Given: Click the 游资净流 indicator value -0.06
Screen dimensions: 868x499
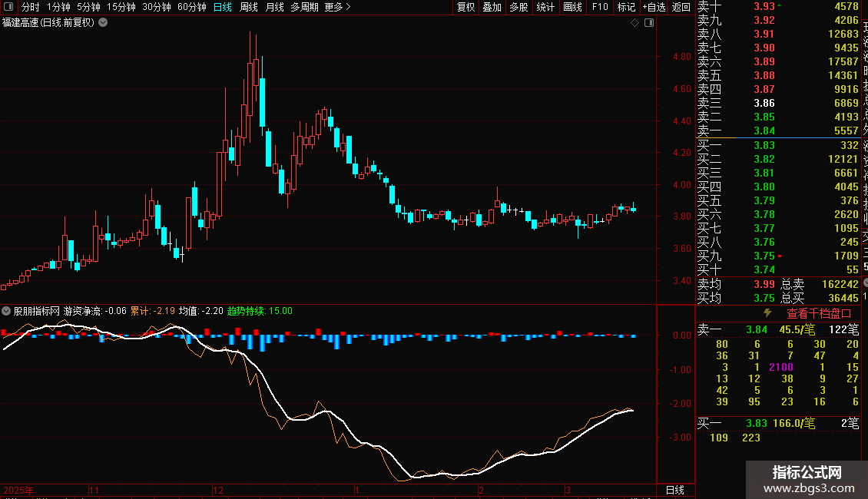Looking at the screenshot, I should 116,311.
